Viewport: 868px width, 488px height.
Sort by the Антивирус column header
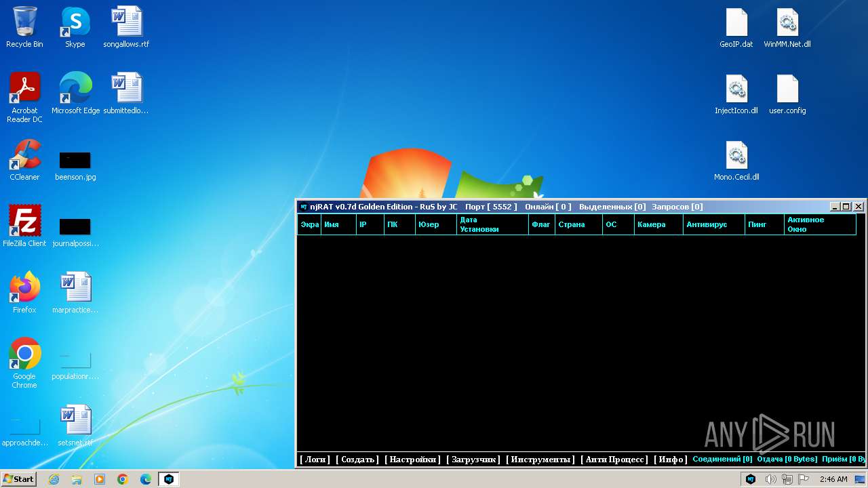pyautogui.click(x=714, y=224)
